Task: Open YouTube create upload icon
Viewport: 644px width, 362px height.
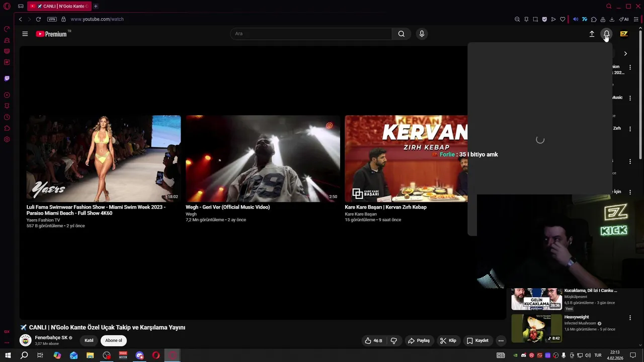Action: coord(592,34)
